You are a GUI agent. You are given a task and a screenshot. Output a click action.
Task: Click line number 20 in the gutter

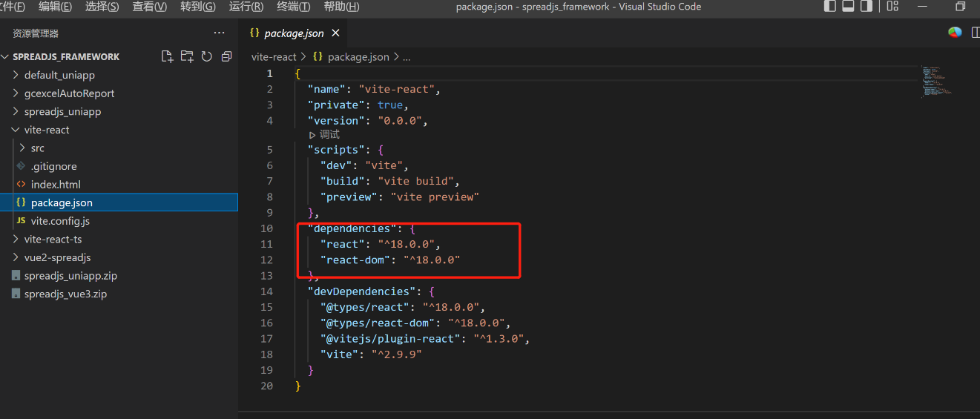click(x=266, y=386)
